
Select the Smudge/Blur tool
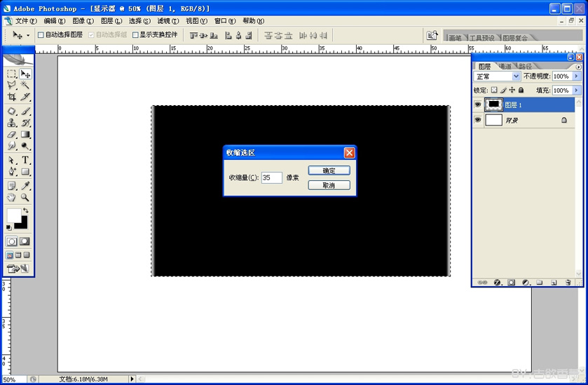tap(12, 146)
